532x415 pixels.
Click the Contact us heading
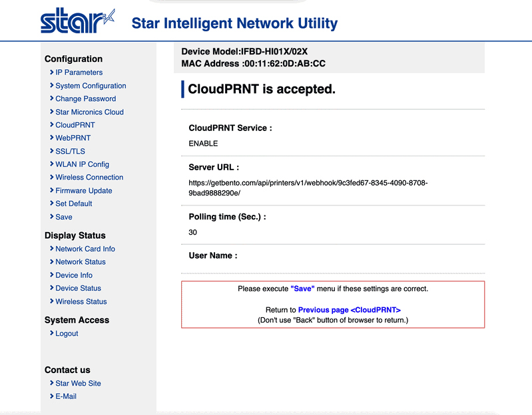[67, 370]
